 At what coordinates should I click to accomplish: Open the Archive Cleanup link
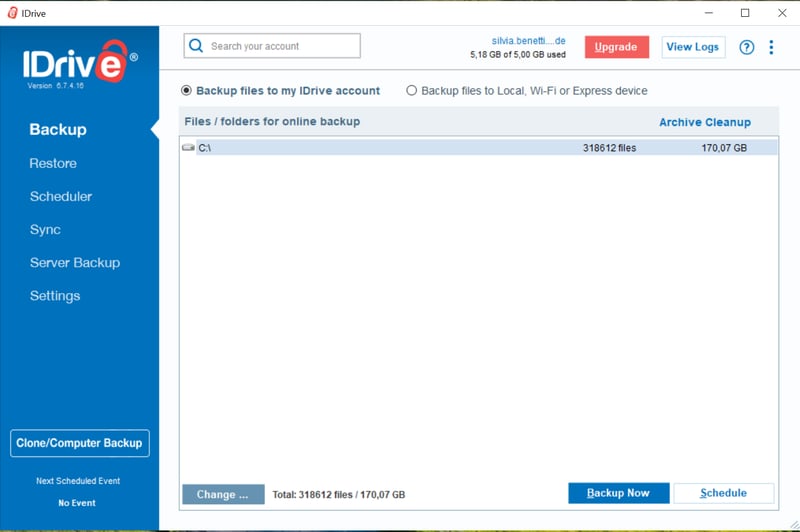point(704,122)
